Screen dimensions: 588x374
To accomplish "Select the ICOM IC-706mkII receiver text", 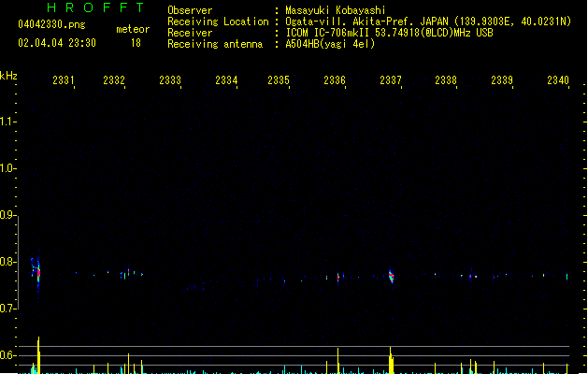I will pyautogui.click(x=389, y=33).
